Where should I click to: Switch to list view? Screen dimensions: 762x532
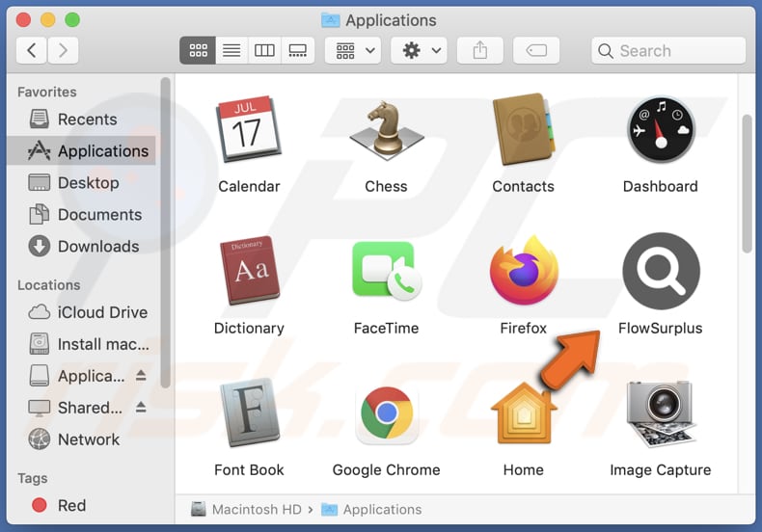coord(231,50)
